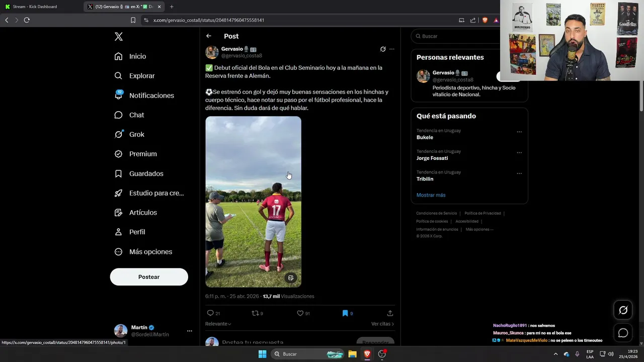644x362 pixels.
Task: Click the share icon on the post
Action: (390, 313)
